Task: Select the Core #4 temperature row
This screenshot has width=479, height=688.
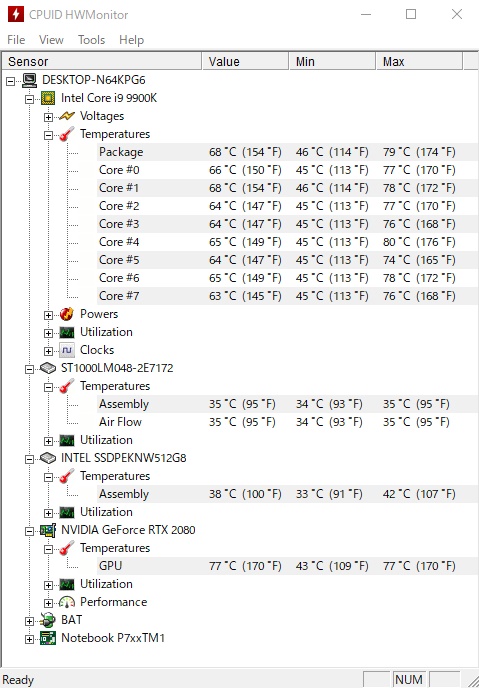Action: tap(288, 242)
